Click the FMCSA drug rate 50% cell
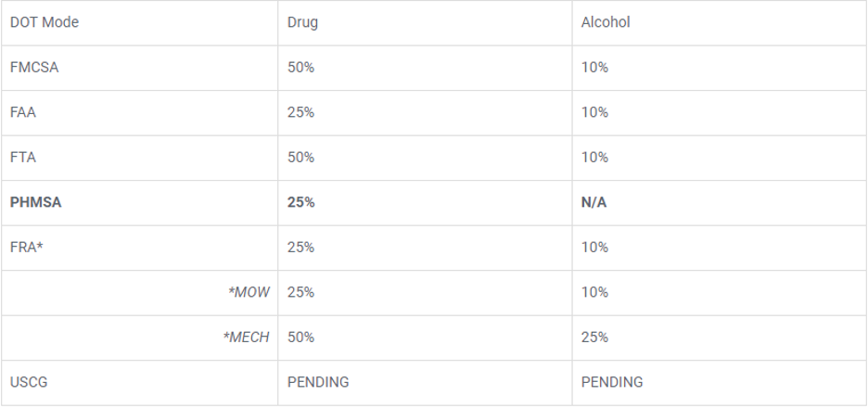 pos(300,68)
